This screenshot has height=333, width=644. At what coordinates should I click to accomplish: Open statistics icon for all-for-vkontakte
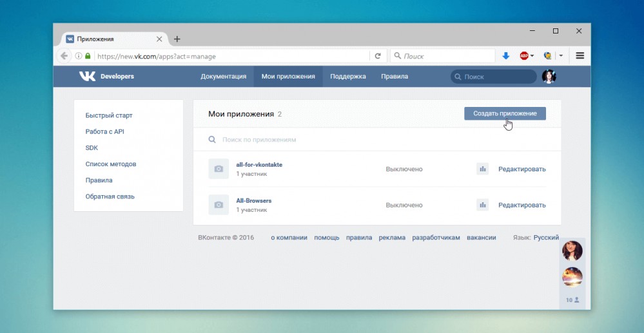(x=483, y=169)
